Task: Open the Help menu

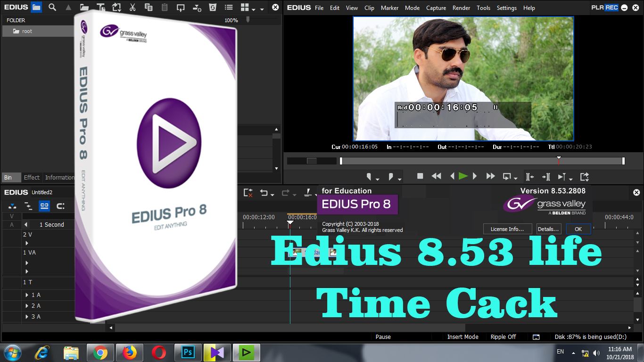Action: (x=529, y=8)
